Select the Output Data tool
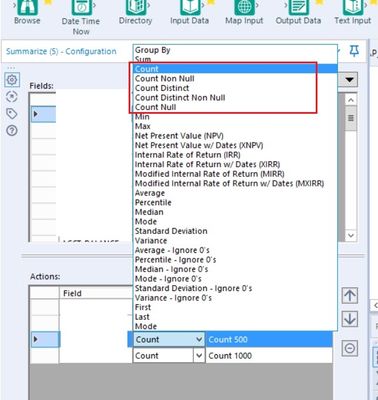Image resolution: width=378 pixels, height=400 pixels. pyautogui.click(x=298, y=7)
